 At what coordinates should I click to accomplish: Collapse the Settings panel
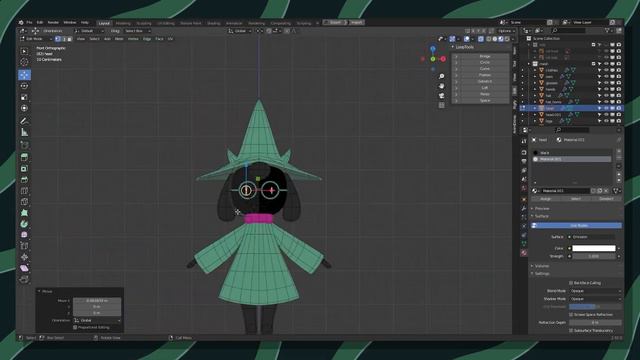coord(542,273)
